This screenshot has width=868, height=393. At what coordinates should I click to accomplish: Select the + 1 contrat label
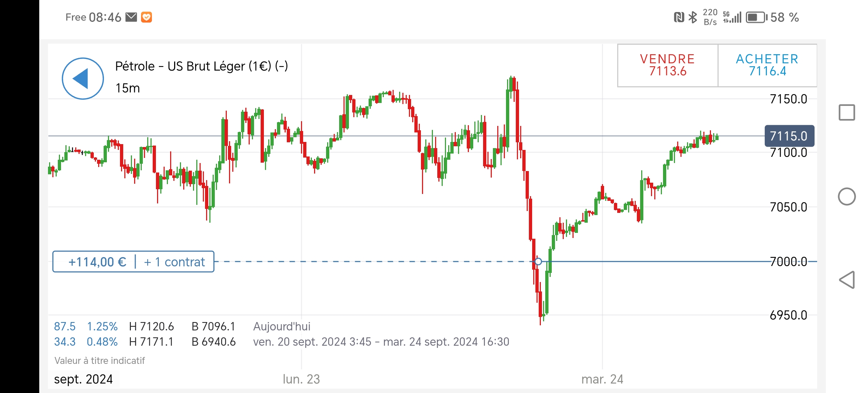click(174, 262)
